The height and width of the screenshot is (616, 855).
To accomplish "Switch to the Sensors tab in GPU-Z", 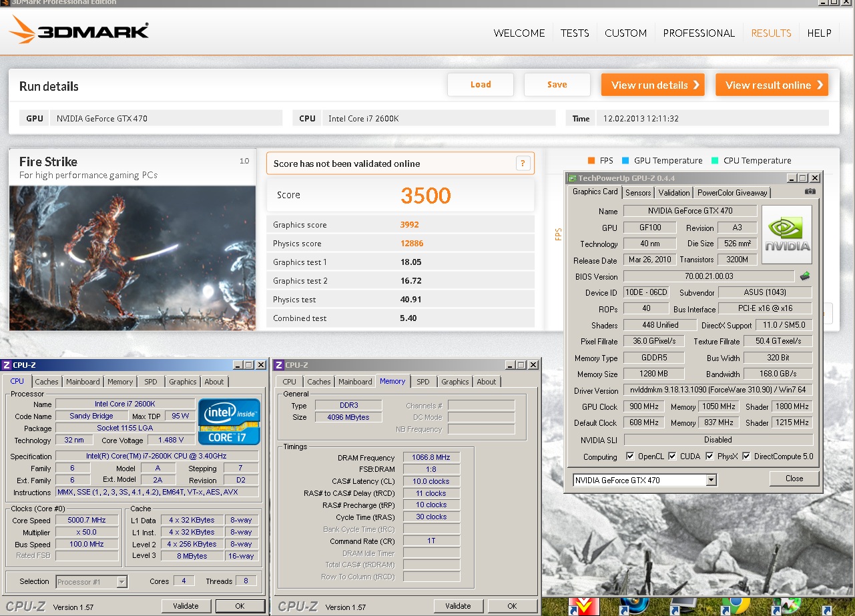I will pyautogui.click(x=637, y=192).
